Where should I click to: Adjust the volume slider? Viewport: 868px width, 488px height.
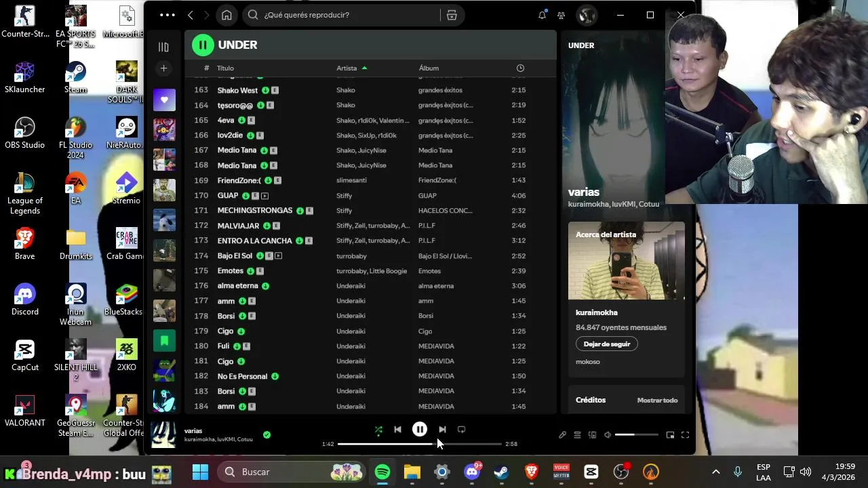point(636,435)
